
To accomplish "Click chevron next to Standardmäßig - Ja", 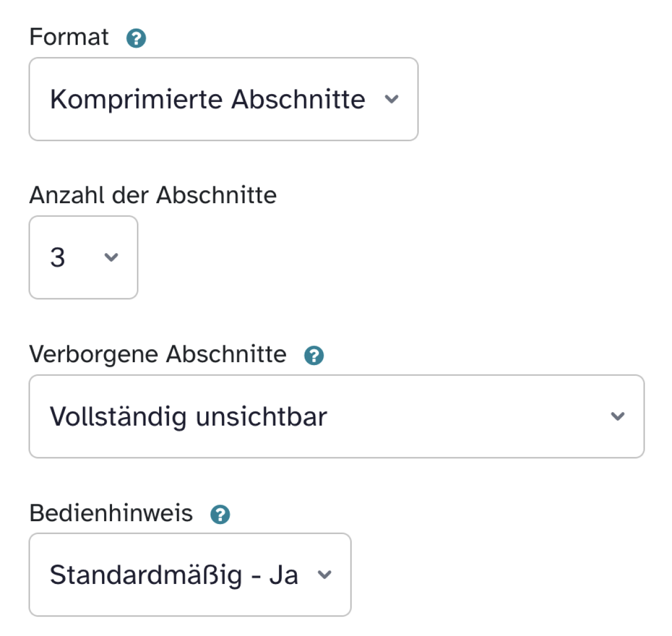I will point(325,575).
